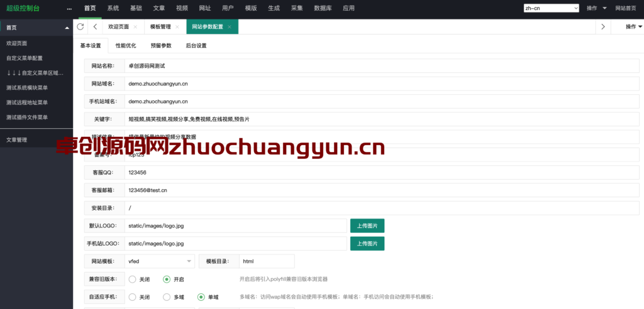The width and height of the screenshot is (644, 309).
Task: Open the 系统 top menu
Action: click(113, 9)
